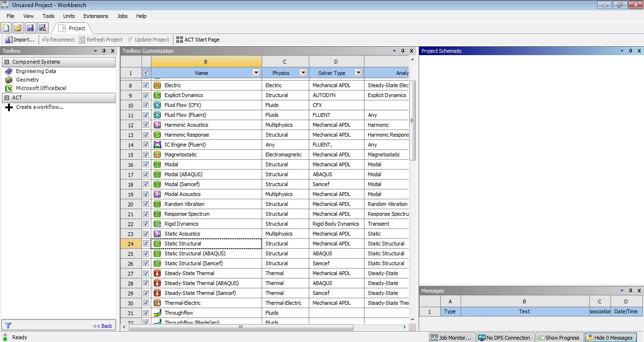The width and height of the screenshot is (644, 342).
Task: Click the Engineering Data icon in Toolbox
Action: (8, 71)
